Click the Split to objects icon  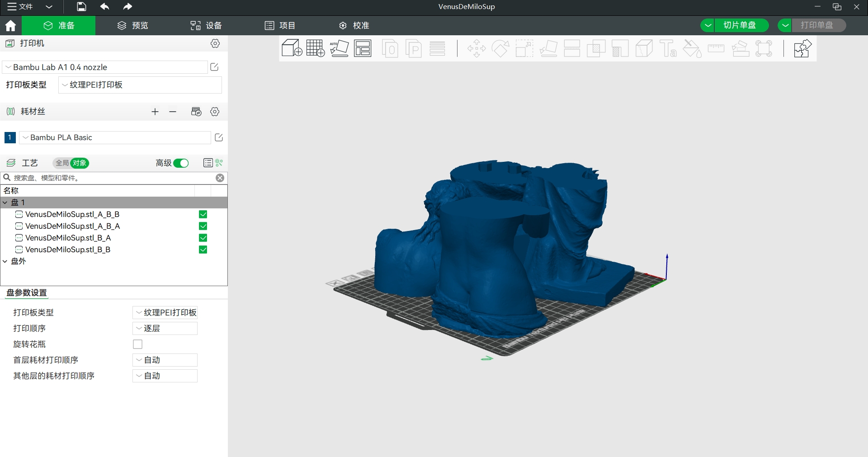(390, 48)
